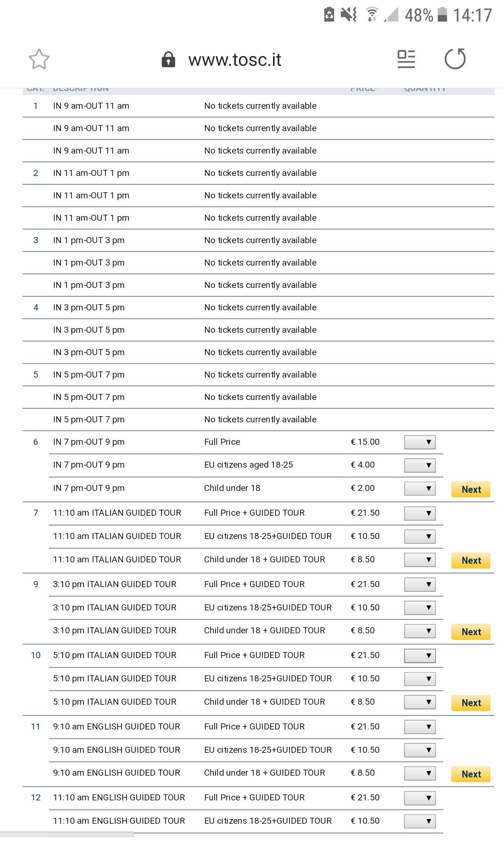The width and height of the screenshot is (504, 848).
Task: Expand quantity dropdown for Child under 18 €2.00
Action: (420, 489)
